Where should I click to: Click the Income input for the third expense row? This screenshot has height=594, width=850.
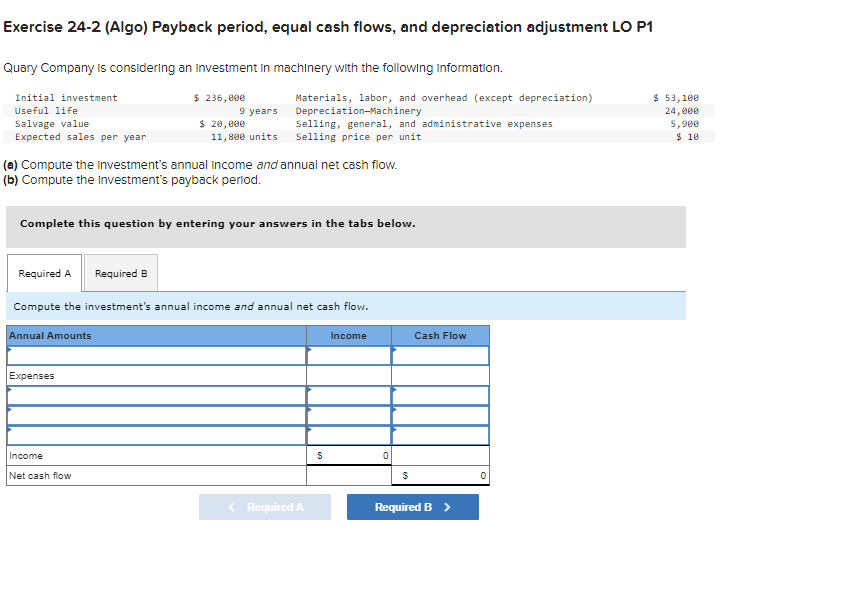348,435
